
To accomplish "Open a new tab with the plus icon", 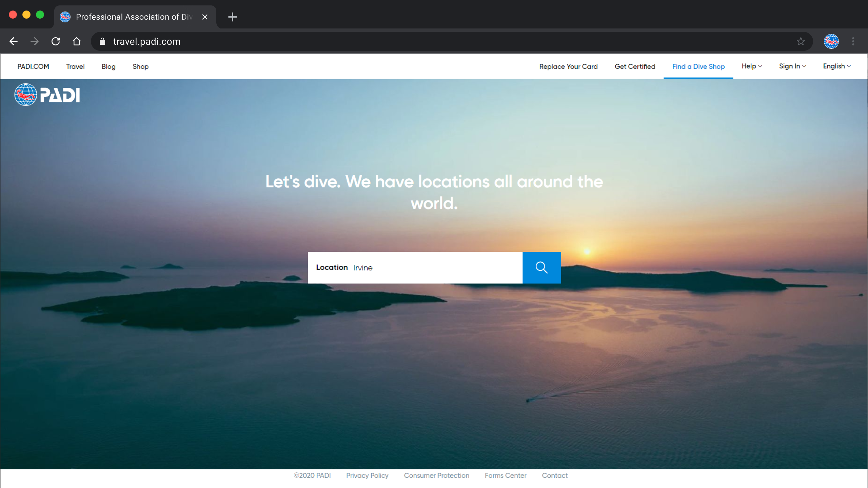I will click(232, 17).
